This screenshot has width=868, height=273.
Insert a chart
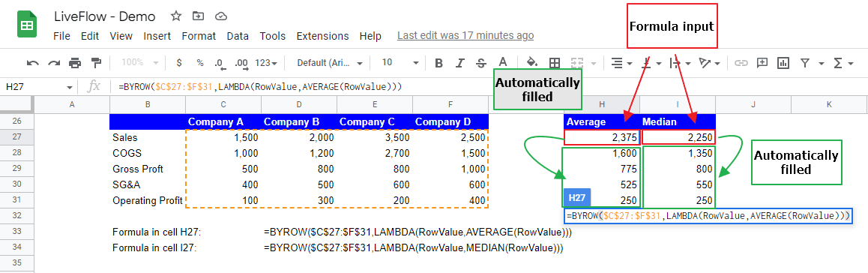[783, 62]
